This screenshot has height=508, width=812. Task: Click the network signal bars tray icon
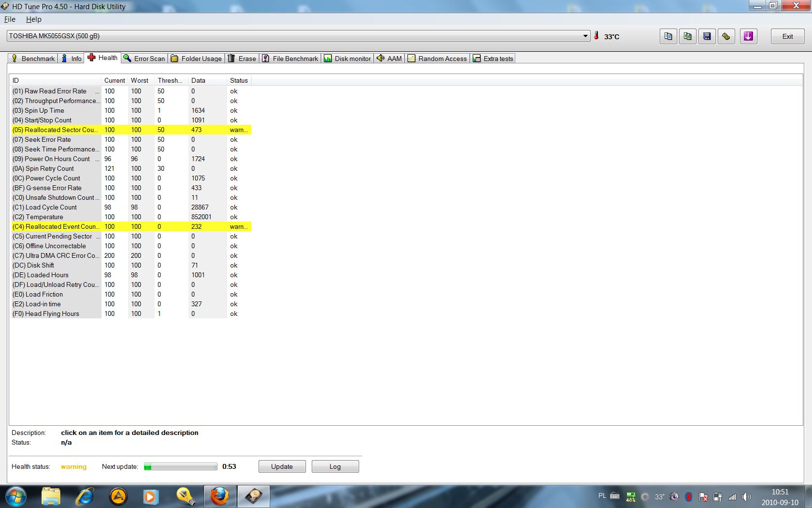732,496
